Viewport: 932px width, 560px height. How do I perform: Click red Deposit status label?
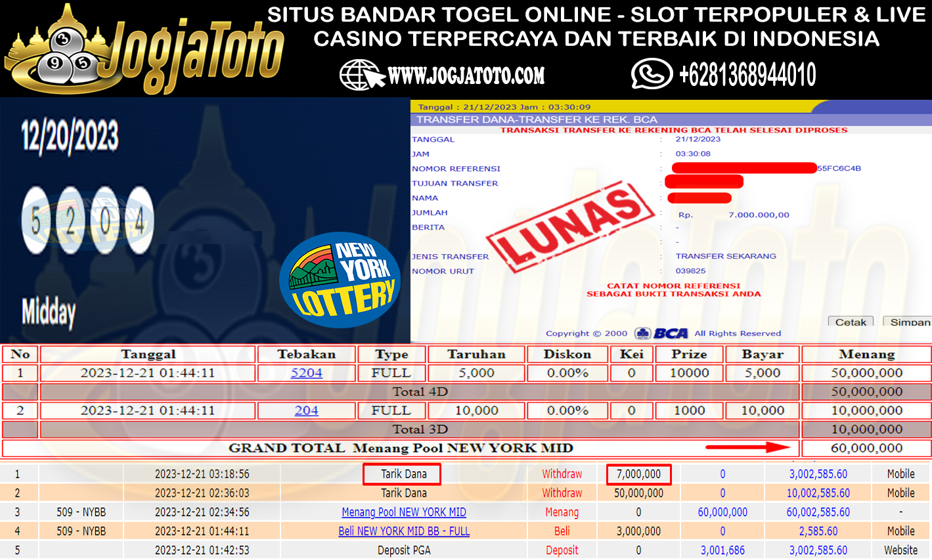pos(562,550)
